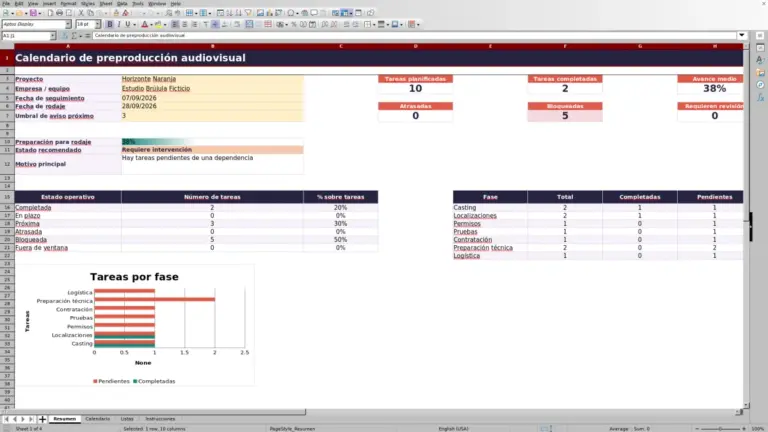This screenshot has width=768, height=432.
Task: Click the Function Wizard icon
Action: pyautogui.click(x=64, y=36)
